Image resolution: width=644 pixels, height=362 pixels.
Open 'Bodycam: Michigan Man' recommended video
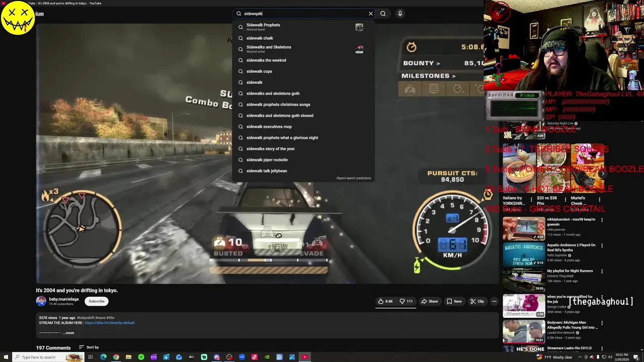[524, 331]
